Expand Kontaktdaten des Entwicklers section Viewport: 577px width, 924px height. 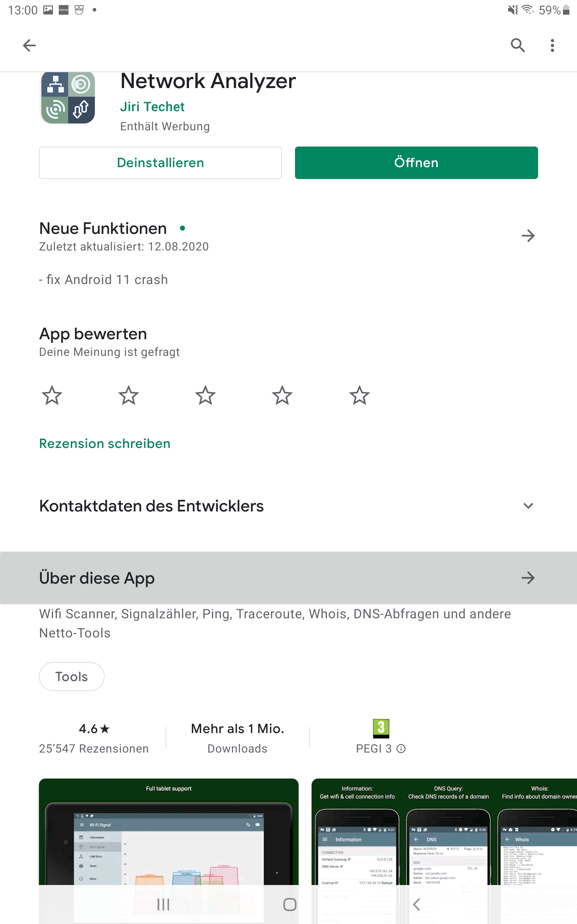pyautogui.click(x=528, y=506)
